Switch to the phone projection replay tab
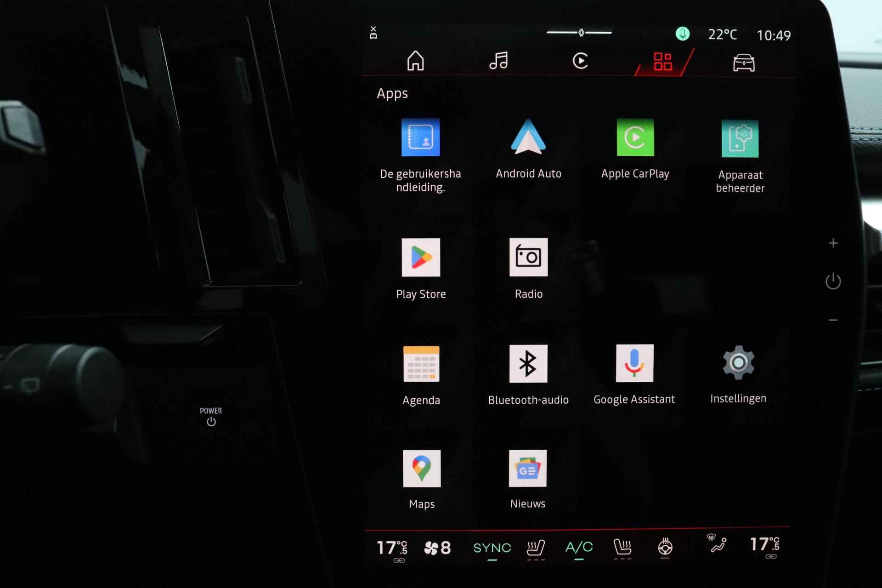The width and height of the screenshot is (882, 588). tap(580, 61)
